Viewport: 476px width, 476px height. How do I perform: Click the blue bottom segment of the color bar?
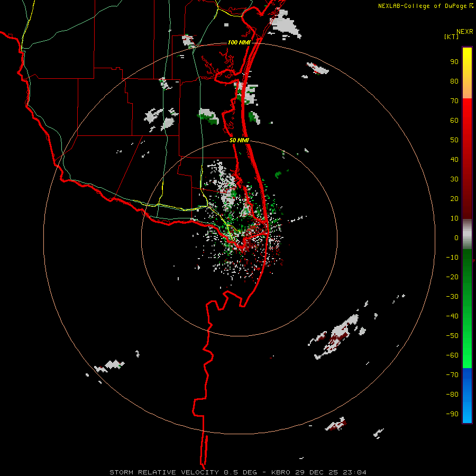467,395
